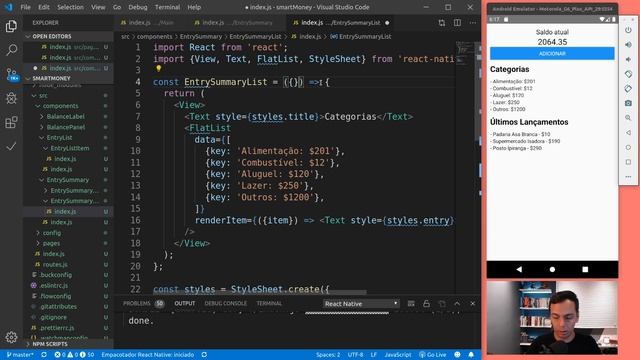Image resolution: width=640 pixels, height=360 pixels.
Task: Take emulator screenshot with camera icon
Action: pos(628,103)
